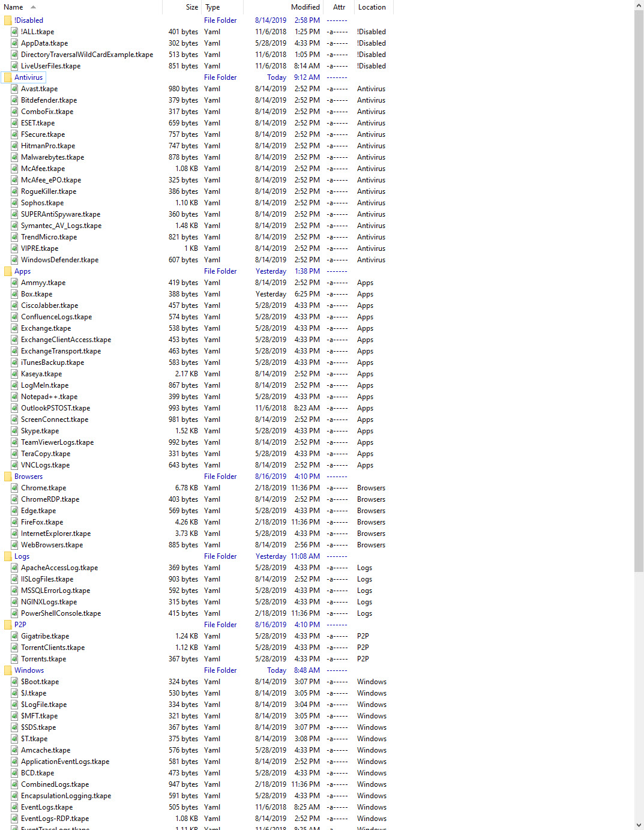Click the Logs folder icon
The width and height of the screenshot is (644, 830).
click(x=8, y=556)
